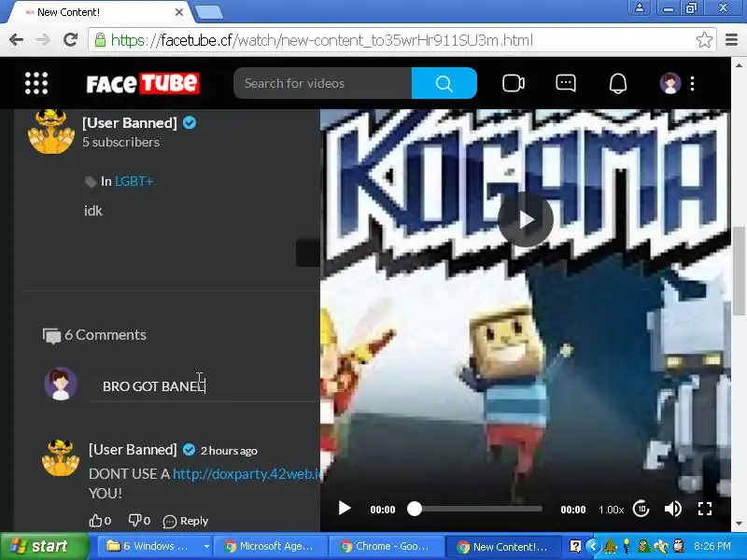Click your avatar beside the comment box

61,384
